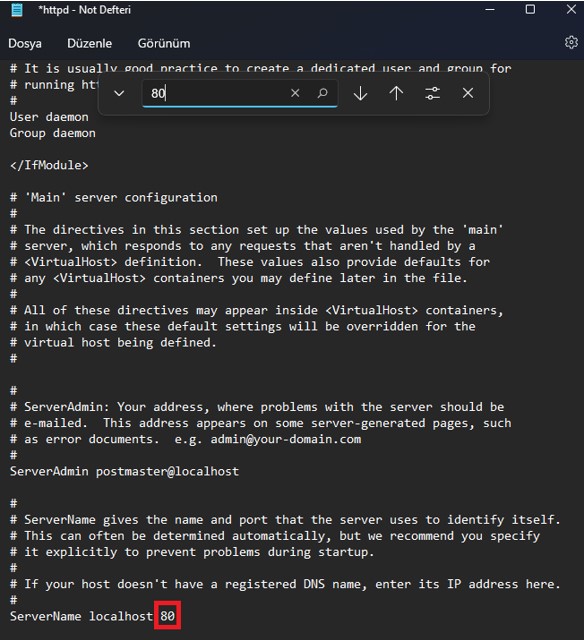584x640 pixels.
Task: Maximize the httpd Notepad window
Action: click(x=530, y=9)
